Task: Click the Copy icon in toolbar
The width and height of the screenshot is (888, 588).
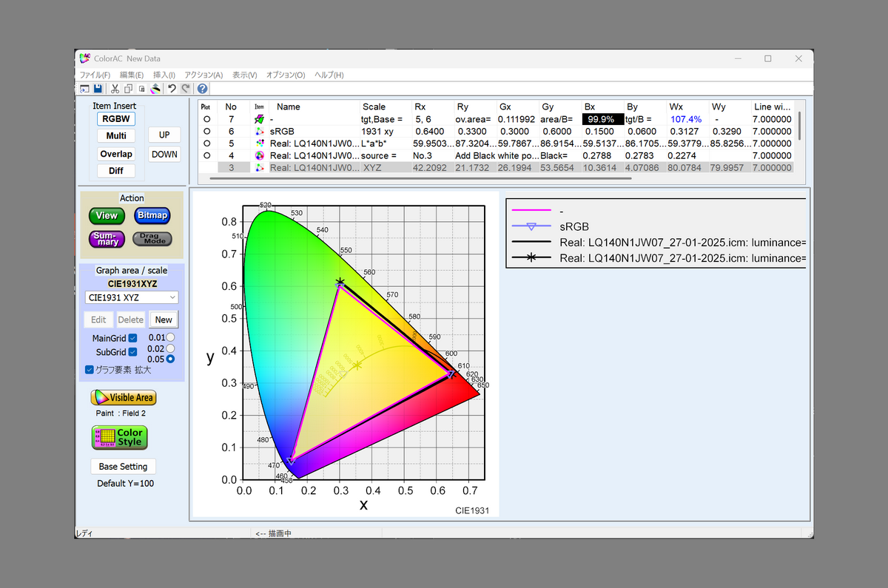Action: tap(129, 89)
